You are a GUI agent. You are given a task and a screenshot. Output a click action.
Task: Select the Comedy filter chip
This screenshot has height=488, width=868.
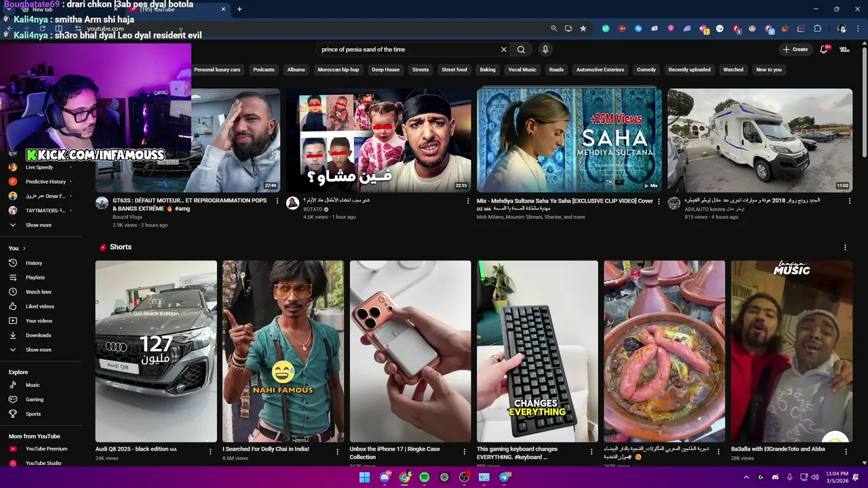pyautogui.click(x=646, y=70)
